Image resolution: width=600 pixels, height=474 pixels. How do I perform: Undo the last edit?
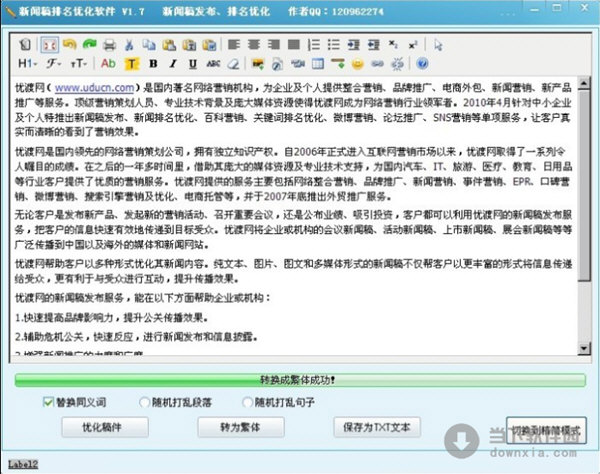point(70,45)
